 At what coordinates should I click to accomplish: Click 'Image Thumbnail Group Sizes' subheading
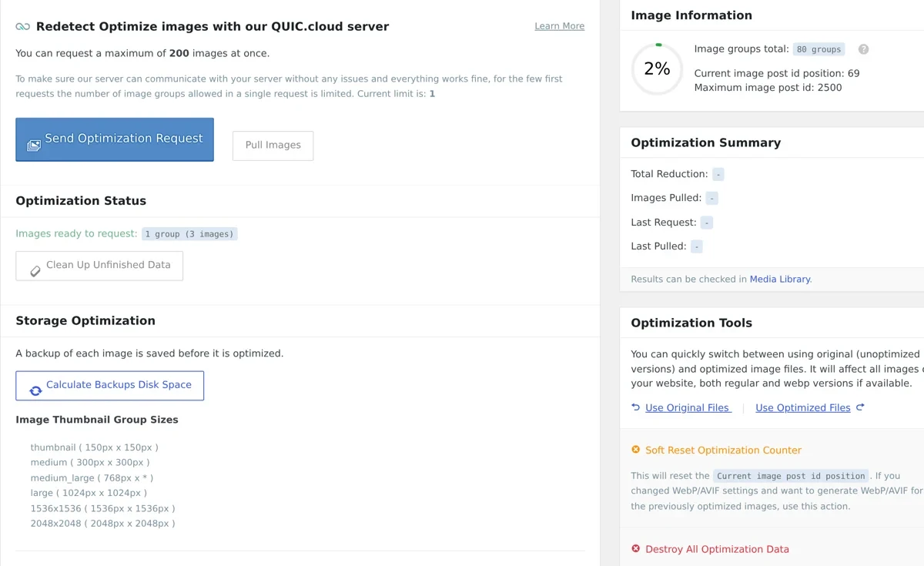[97, 420]
